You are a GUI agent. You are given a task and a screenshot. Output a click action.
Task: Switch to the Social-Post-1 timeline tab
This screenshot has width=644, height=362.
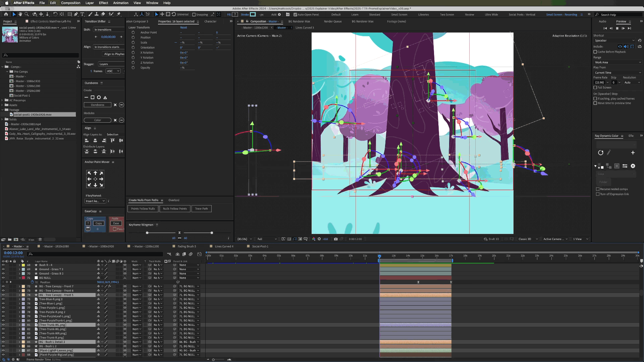click(260, 246)
